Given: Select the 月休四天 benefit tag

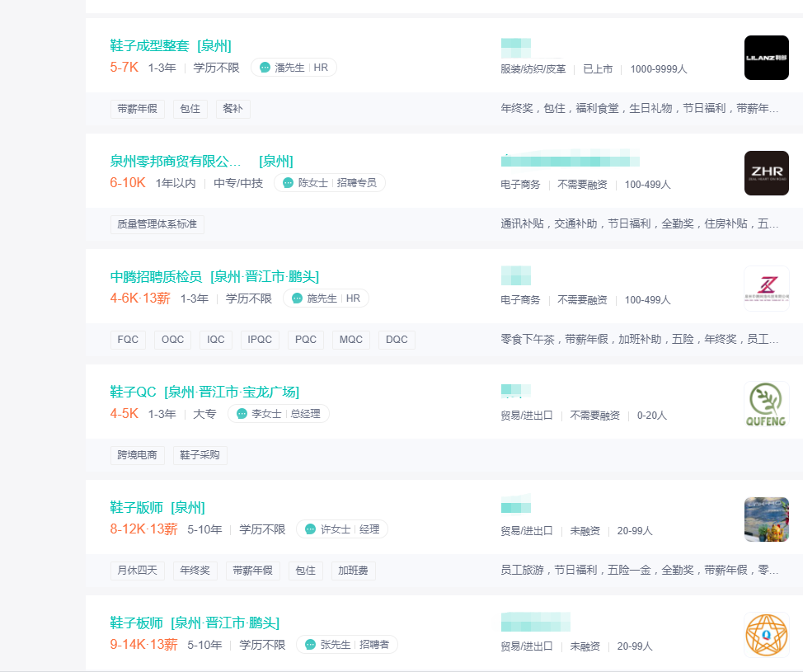Looking at the screenshot, I should click(x=137, y=571).
